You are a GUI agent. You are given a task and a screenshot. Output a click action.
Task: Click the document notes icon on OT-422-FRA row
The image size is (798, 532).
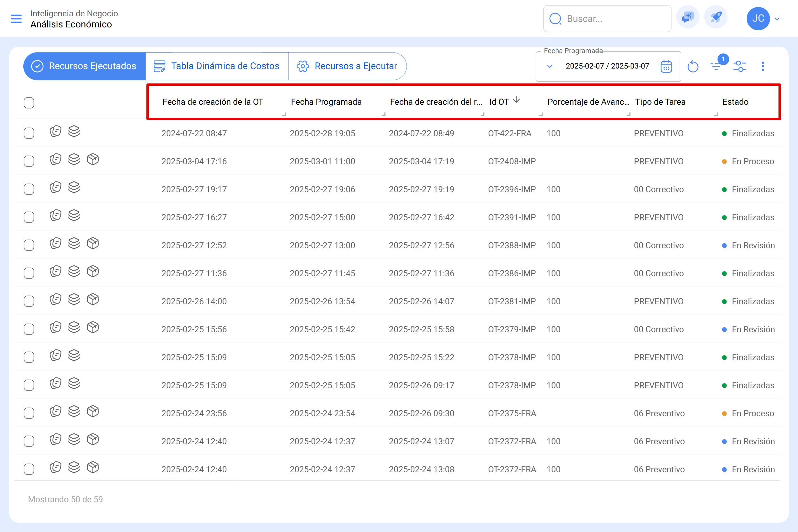click(x=56, y=131)
